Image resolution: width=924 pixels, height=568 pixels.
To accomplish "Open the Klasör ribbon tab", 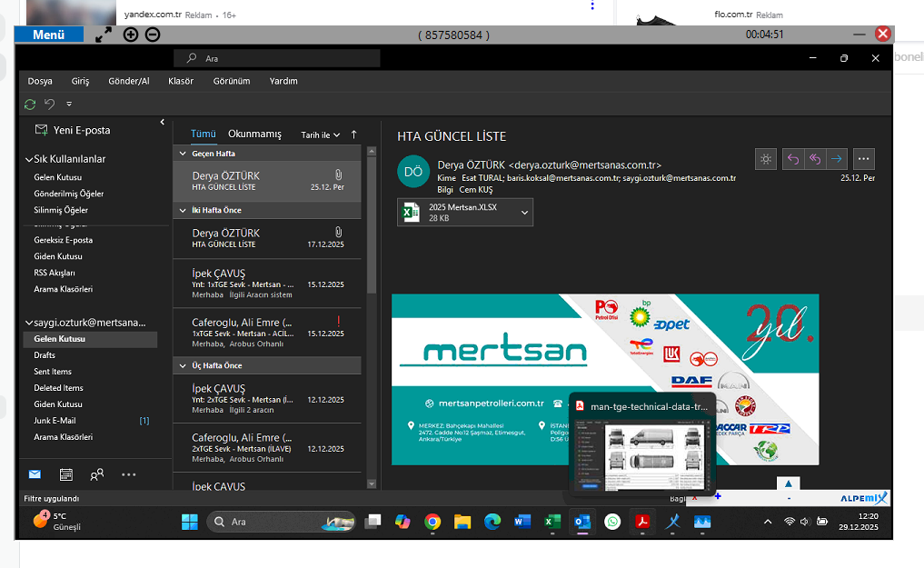I will tap(181, 81).
